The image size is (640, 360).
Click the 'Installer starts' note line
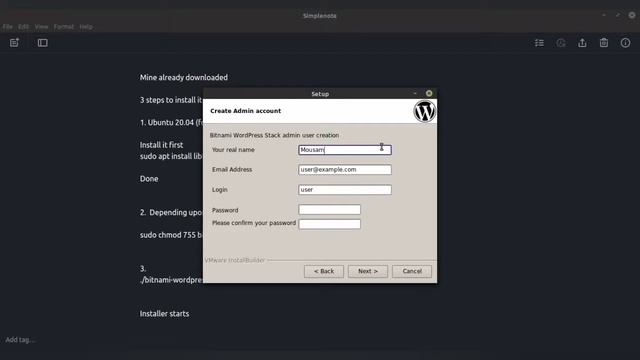pos(164,313)
